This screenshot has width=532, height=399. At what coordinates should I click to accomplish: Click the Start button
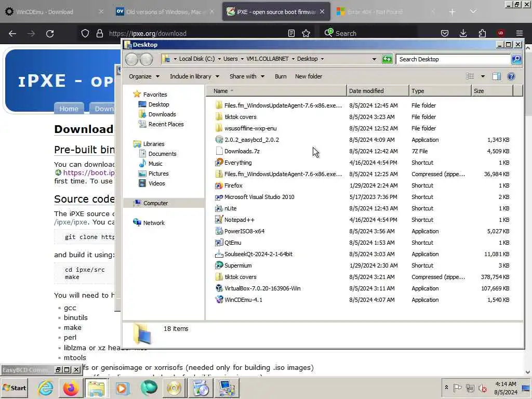point(14,388)
